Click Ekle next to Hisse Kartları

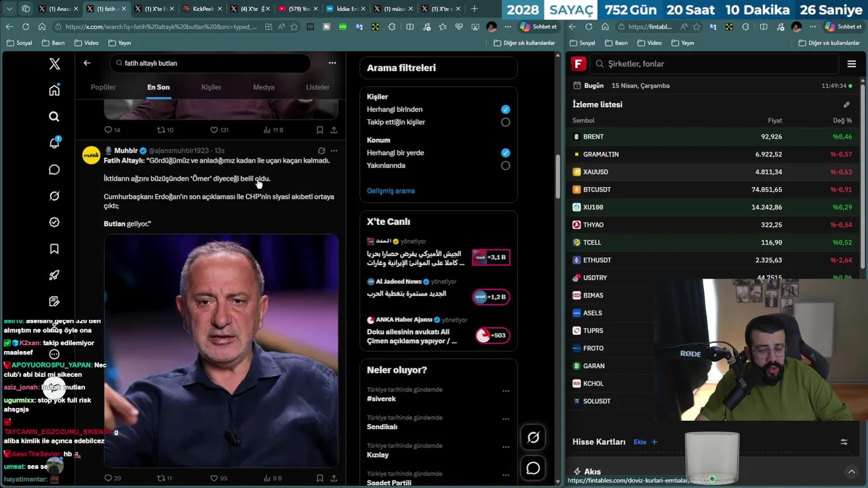coord(645,442)
